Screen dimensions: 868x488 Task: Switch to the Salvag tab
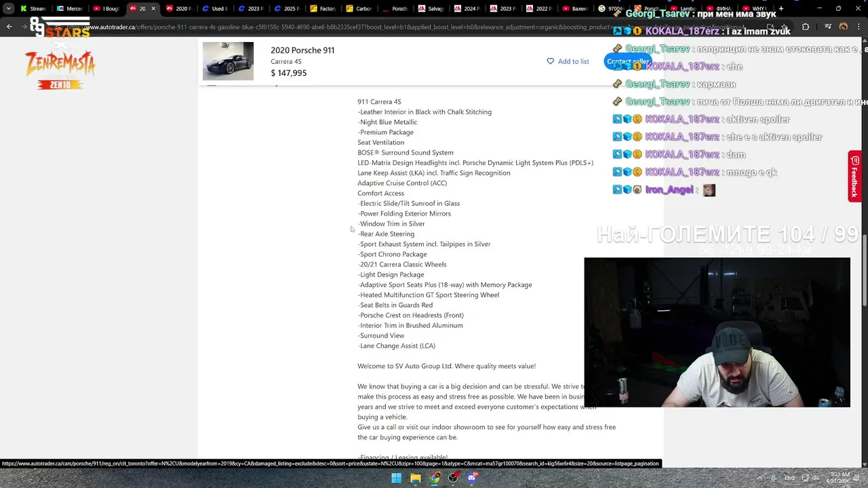point(433,9)
